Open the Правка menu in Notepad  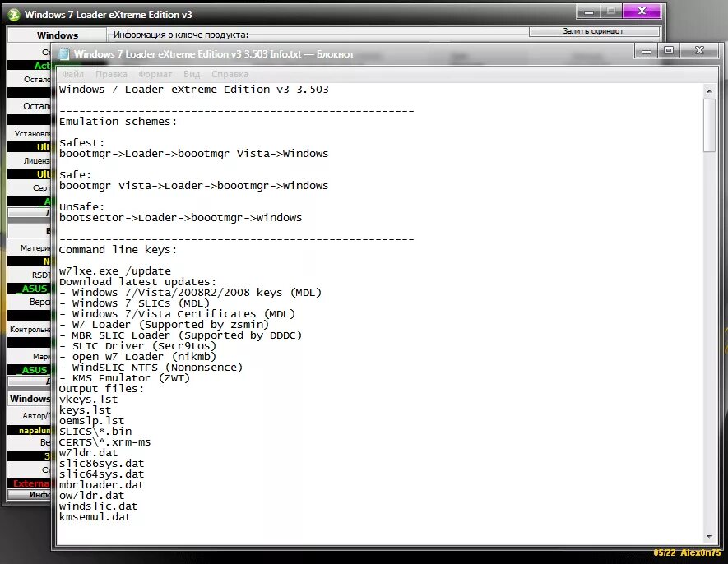coord(111,74)
